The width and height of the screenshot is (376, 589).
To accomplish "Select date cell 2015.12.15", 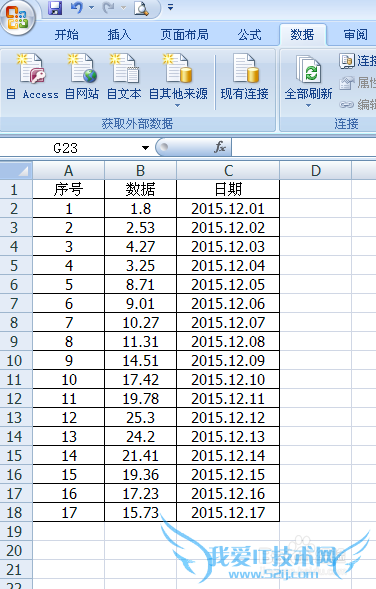I will (x=228, y=474).
